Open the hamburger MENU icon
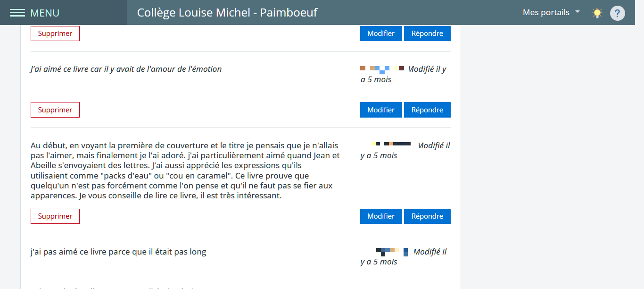The width and height of the screenshot is (644, 289). (x=17, y=13)
